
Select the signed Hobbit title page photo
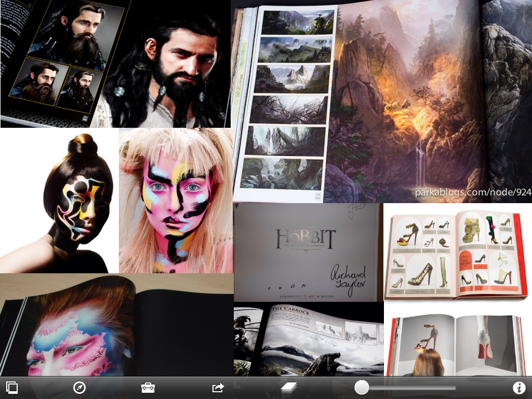(308, 252)
